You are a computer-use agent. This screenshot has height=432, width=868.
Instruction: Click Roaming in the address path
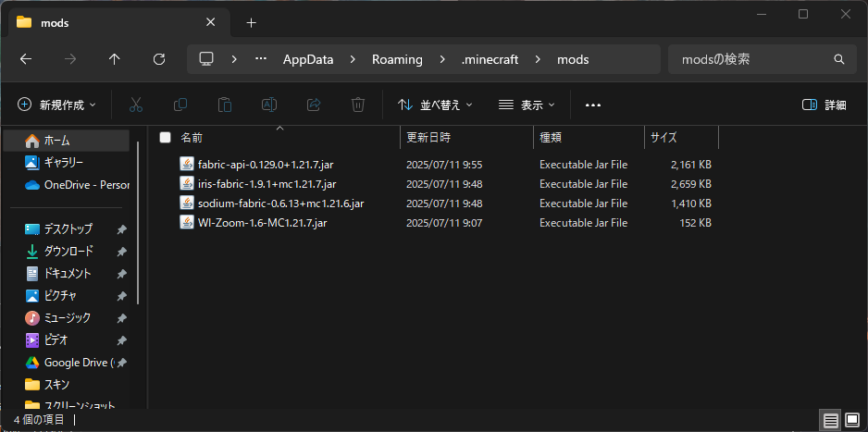coord(397,59)
